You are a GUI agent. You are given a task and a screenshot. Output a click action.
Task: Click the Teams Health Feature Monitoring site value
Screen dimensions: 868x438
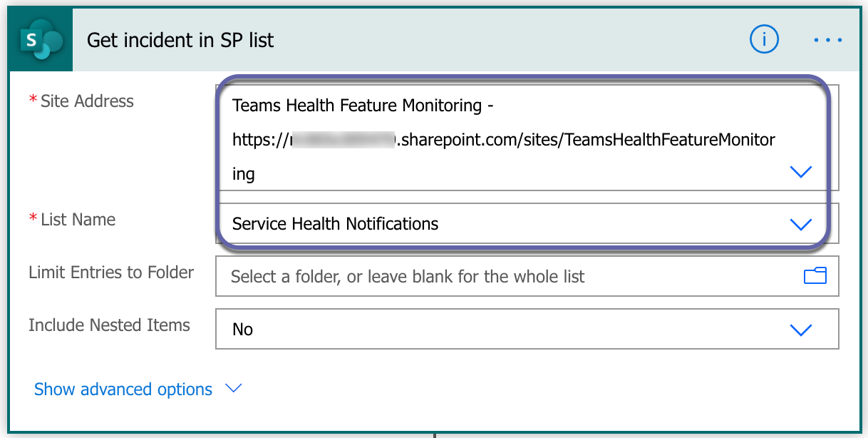click(503, 140)
